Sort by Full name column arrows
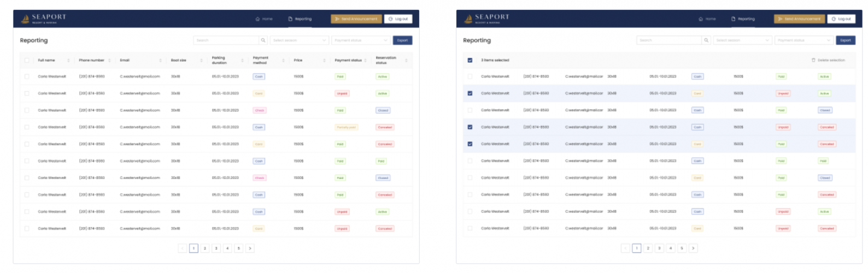This screenshot has width=868, height=273. (x=68, y=61)
